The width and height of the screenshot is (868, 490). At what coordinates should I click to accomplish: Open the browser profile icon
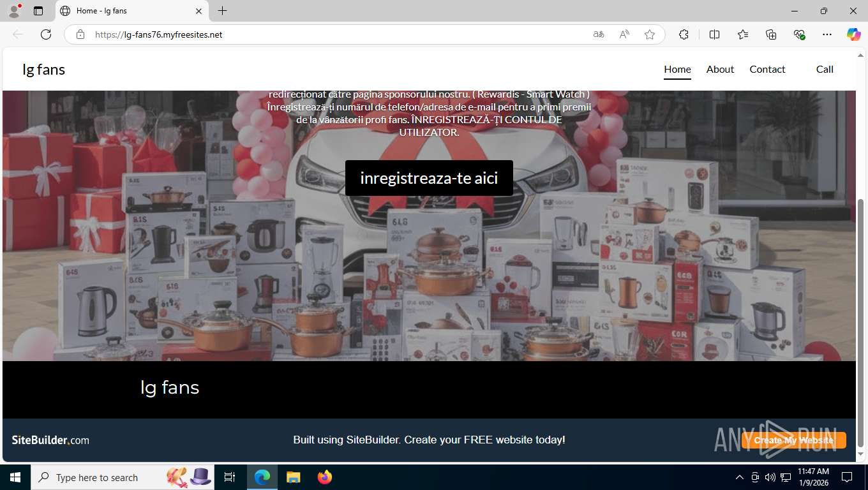coord(14,11)
